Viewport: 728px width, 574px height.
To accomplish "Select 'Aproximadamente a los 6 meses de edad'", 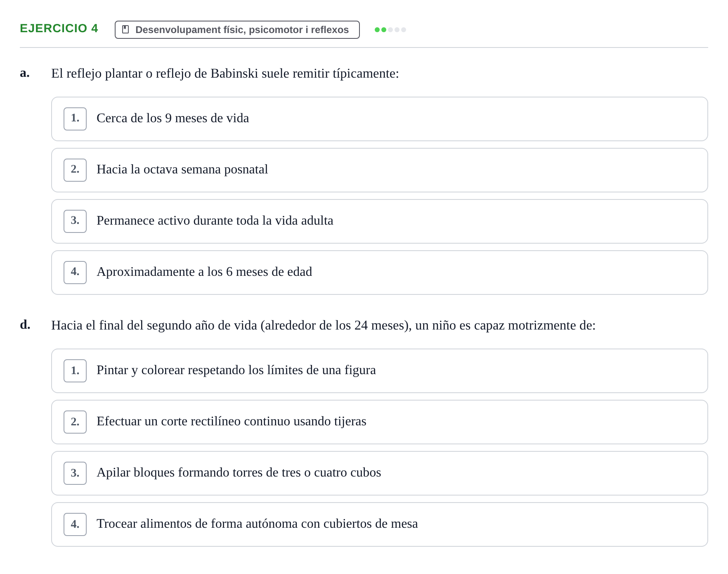I will 380,273.
